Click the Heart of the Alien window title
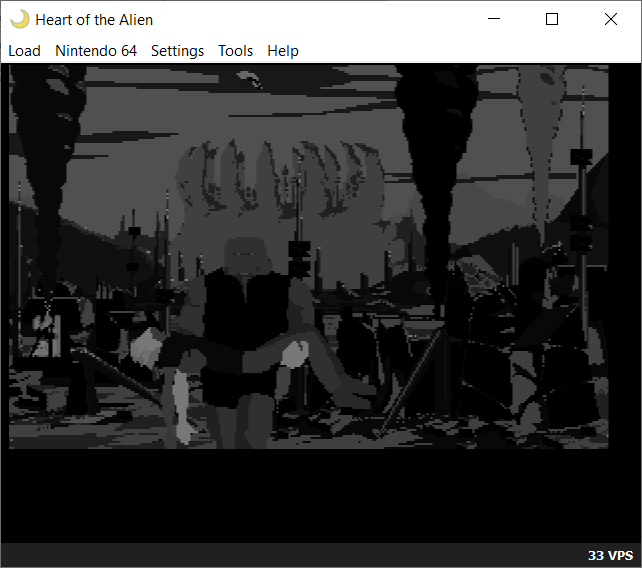The height and width of the screenshot is (568, 642). coord(94,20)
